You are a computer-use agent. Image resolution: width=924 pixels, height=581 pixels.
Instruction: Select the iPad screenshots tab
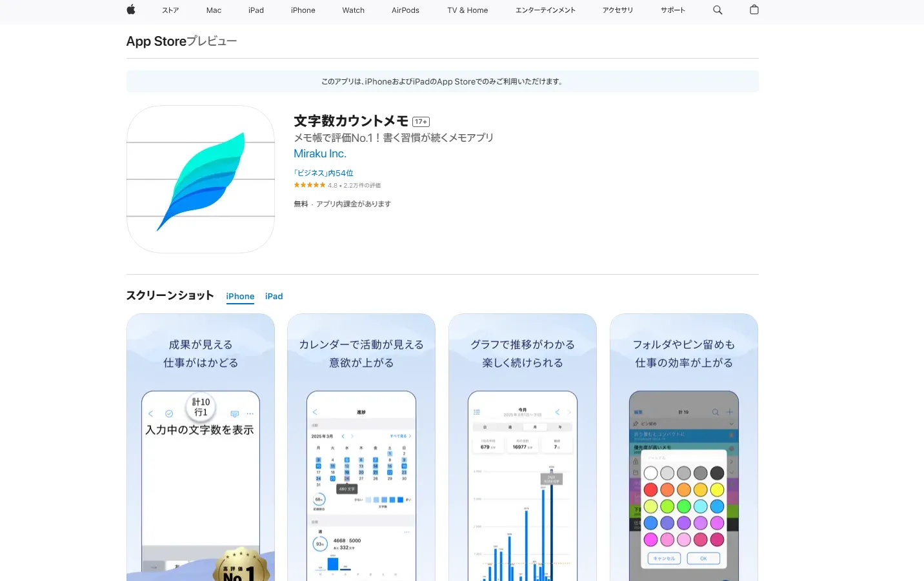(274, 296)
